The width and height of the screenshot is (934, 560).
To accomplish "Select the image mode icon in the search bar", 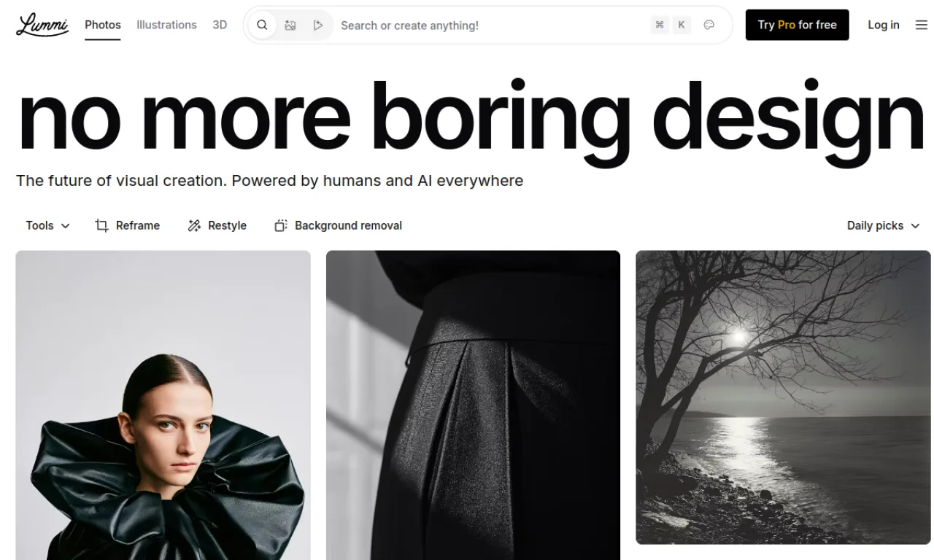I will point(290,25).
